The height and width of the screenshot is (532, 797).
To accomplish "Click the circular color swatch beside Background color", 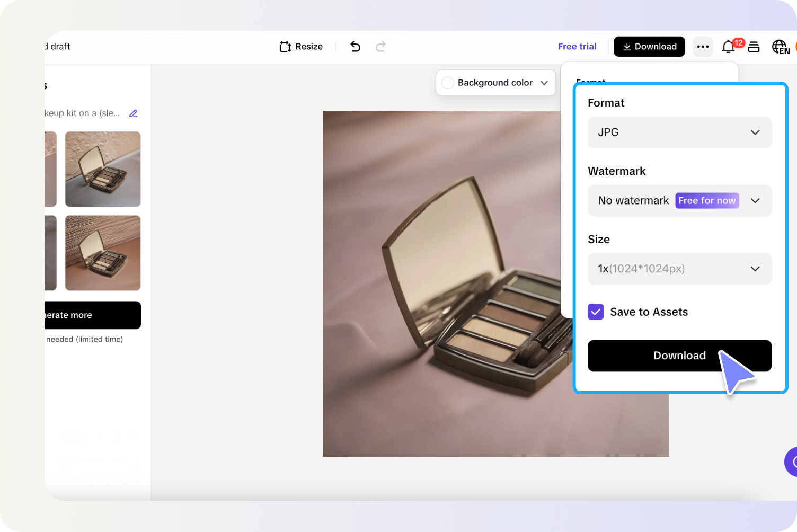I will pyautogui.click(x=448, y=83).
